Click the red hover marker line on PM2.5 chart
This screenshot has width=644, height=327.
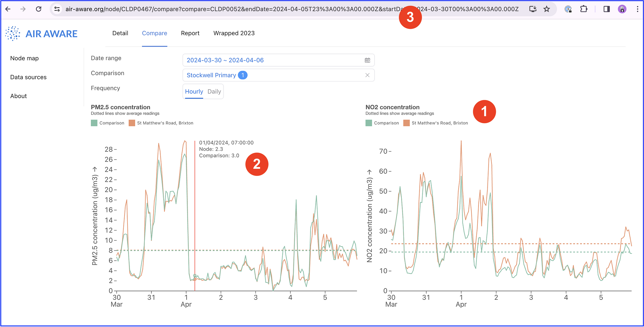point(195,216)
